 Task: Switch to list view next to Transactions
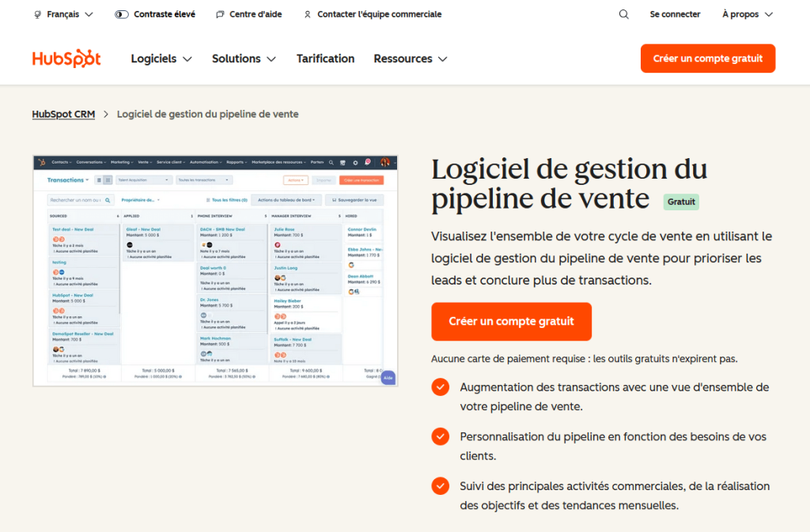tap(100, 179)
